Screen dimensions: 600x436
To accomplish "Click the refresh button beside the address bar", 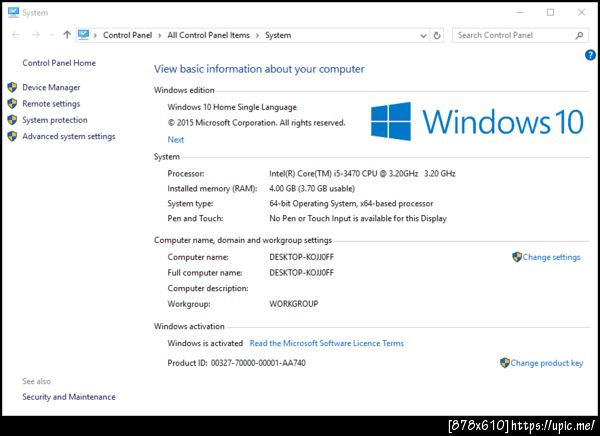I will click(437, 36).
